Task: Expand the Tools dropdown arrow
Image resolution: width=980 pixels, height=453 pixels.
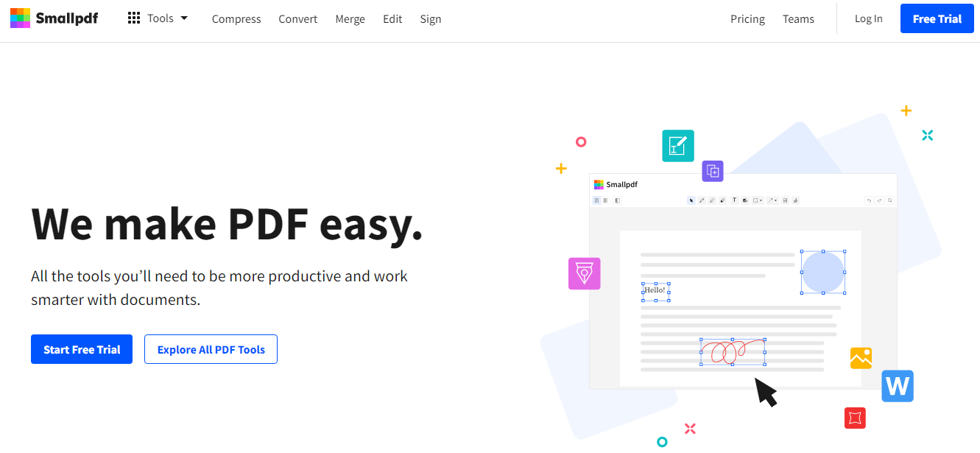Action: point(184,18)
